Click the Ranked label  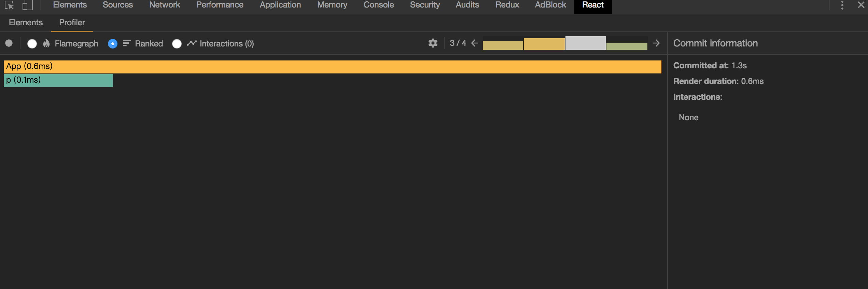[149, 44]
